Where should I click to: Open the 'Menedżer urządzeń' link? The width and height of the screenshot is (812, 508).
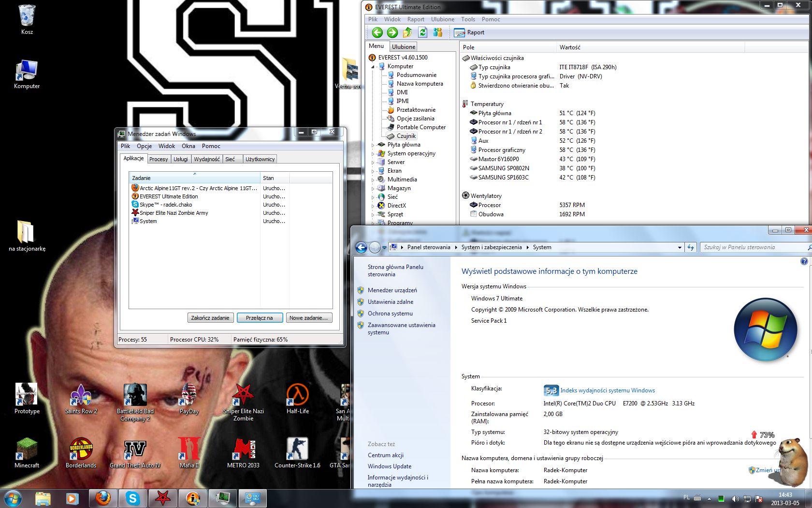pos(392,290)
